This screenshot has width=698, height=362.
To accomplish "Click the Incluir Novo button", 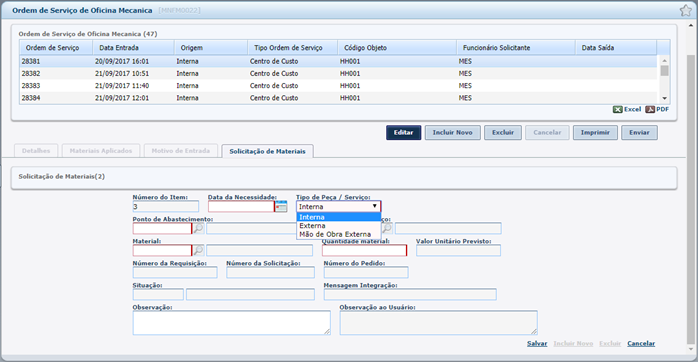I will pyautogui.click(x=452, y=132).
